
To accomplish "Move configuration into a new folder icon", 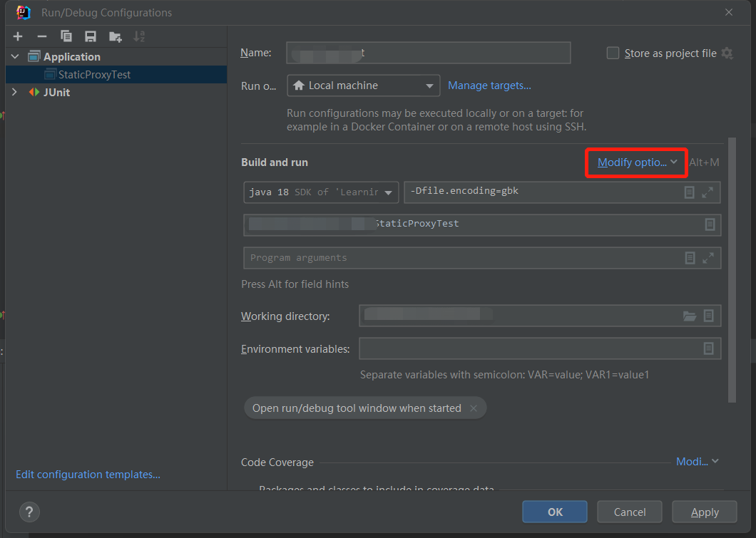I will (x=115, y=36).
